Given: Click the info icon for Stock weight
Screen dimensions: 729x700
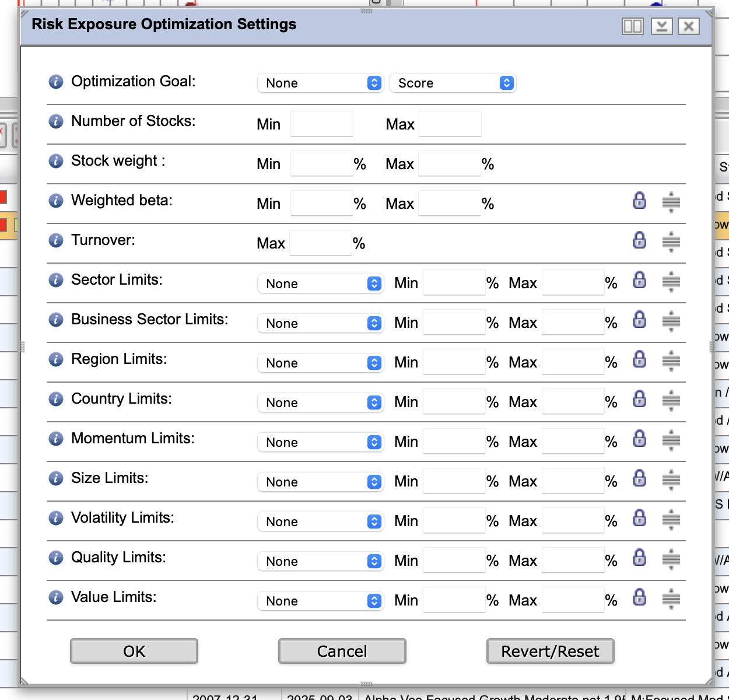Looking at the screenshot, I should point(55,161).
